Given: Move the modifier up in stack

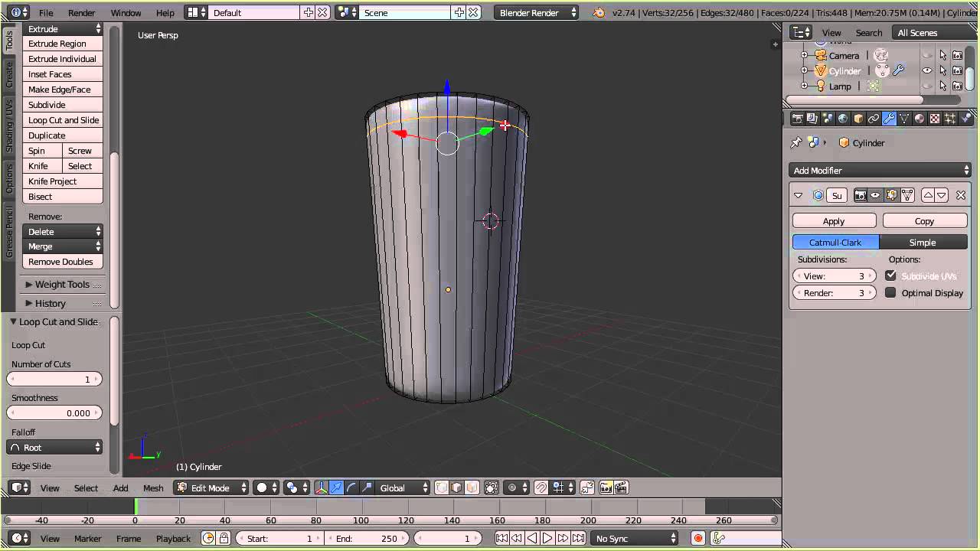Looking at the screenshot, I should 928,195.
